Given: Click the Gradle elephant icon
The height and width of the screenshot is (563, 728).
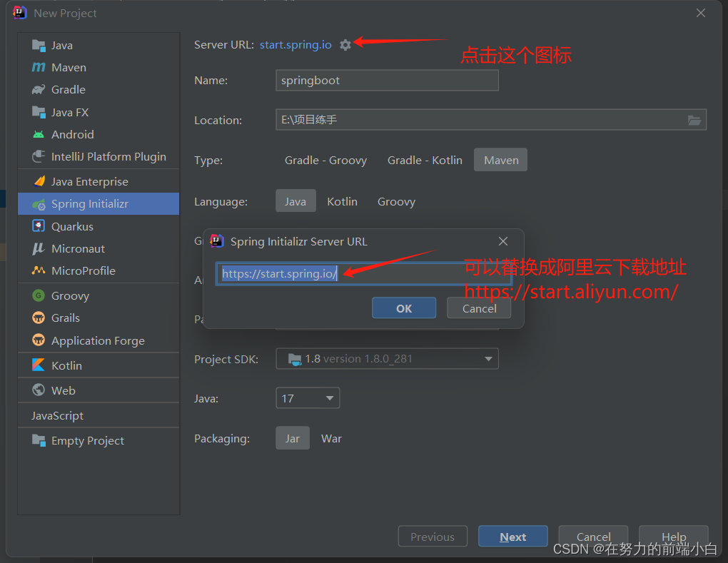Looking at the screenshot, I should click(x=39, y=90).
